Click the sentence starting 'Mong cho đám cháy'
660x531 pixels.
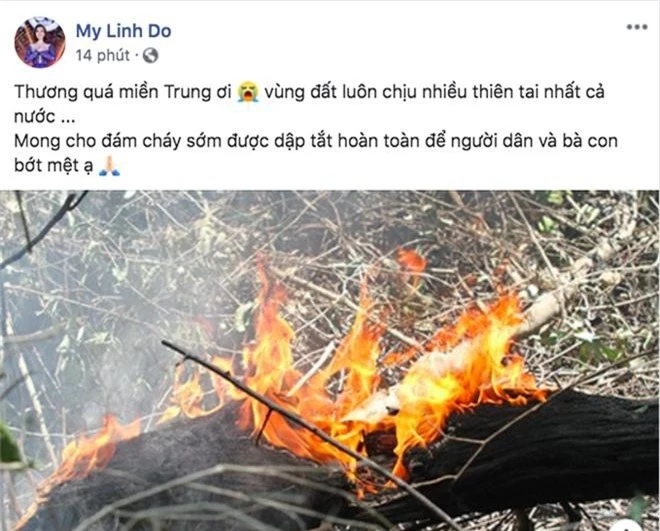tap(316, 141)
